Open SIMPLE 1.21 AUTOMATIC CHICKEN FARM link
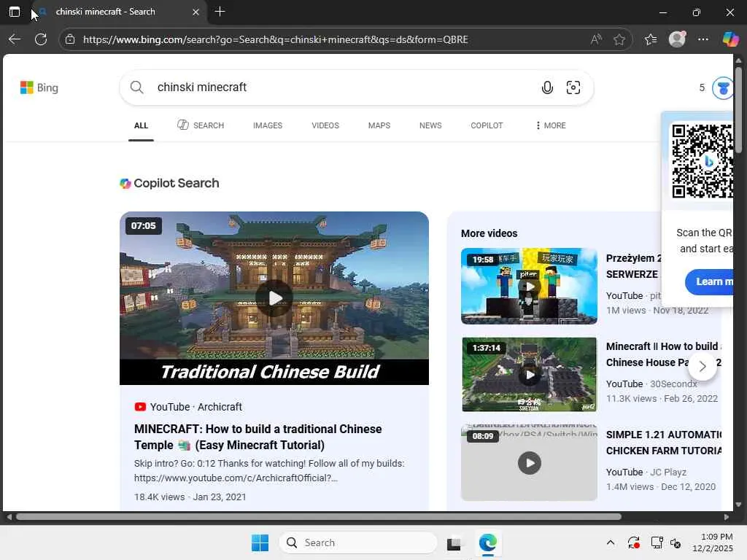 [x=663, y=443]
